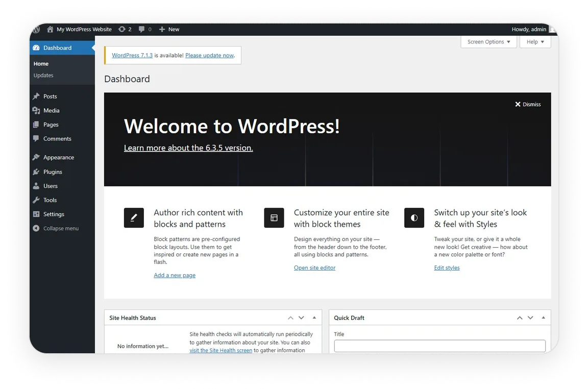Image resolution: width=588 pixels, height=389 pixels.
Task: Click Add a new page link
Action: coord(175,275)
